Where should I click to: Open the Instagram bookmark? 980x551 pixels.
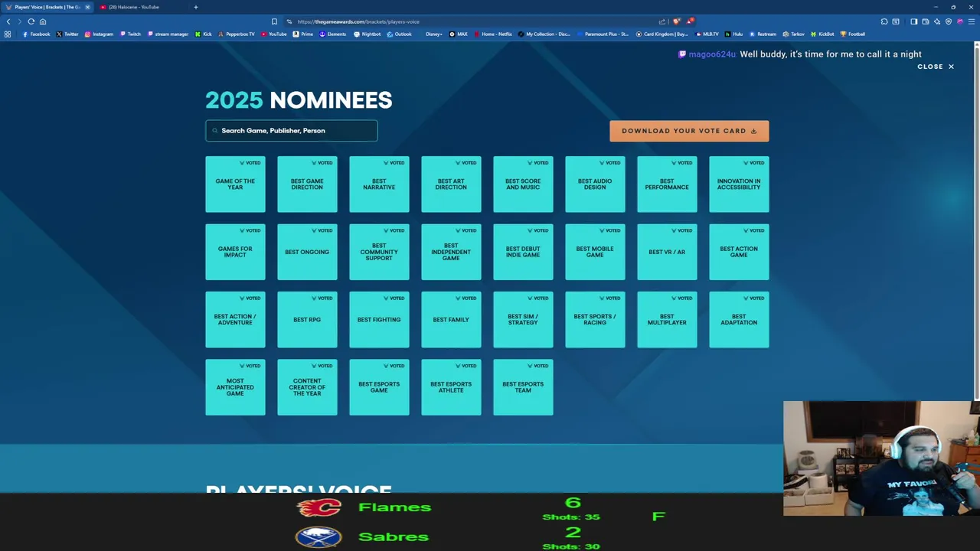99,34
